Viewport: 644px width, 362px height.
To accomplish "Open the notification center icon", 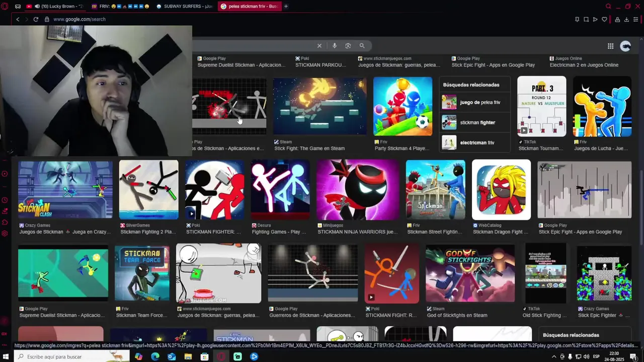I will click(x=633, y=356).
